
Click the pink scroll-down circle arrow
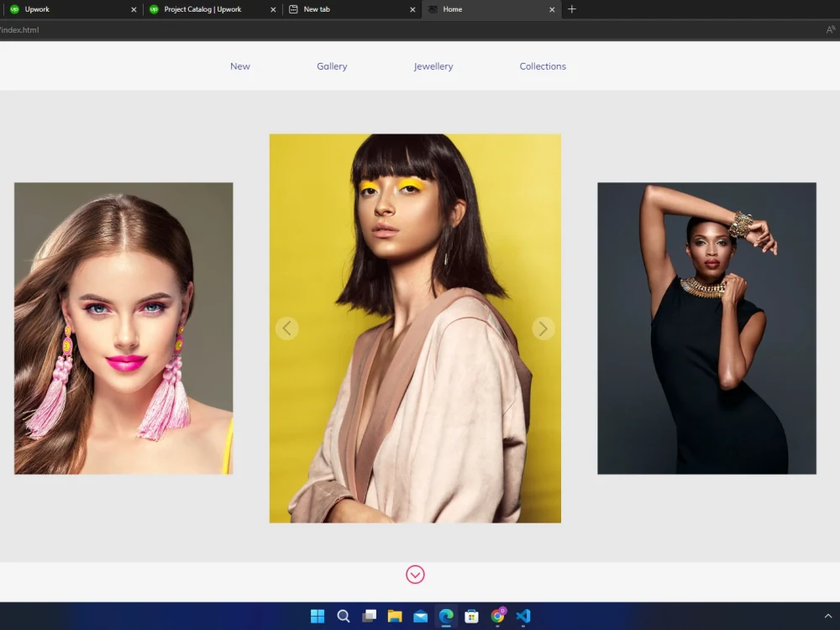(415, 575)
